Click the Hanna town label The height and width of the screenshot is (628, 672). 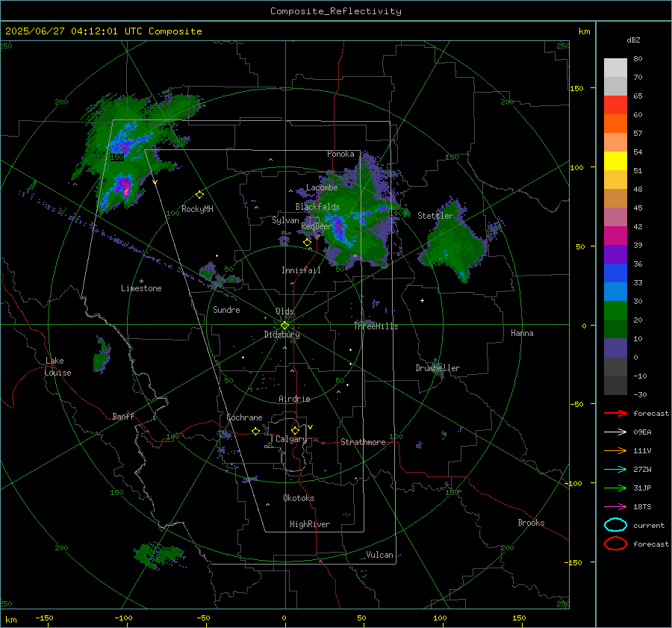522,333
